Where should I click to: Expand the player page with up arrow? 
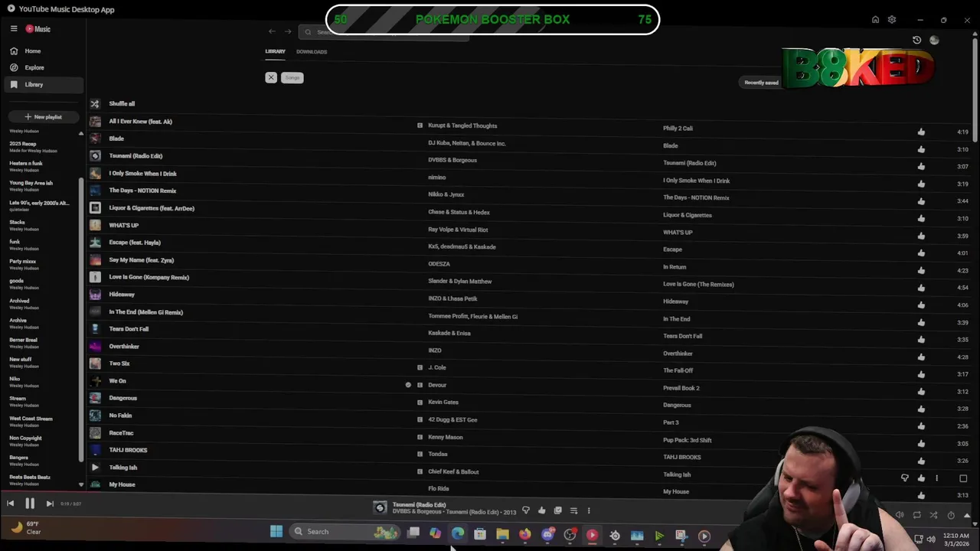967,515
